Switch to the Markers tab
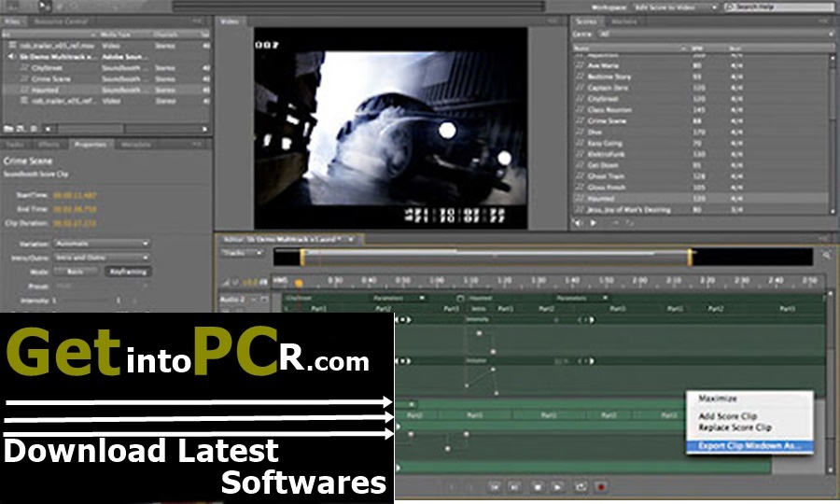 [624, 21]
